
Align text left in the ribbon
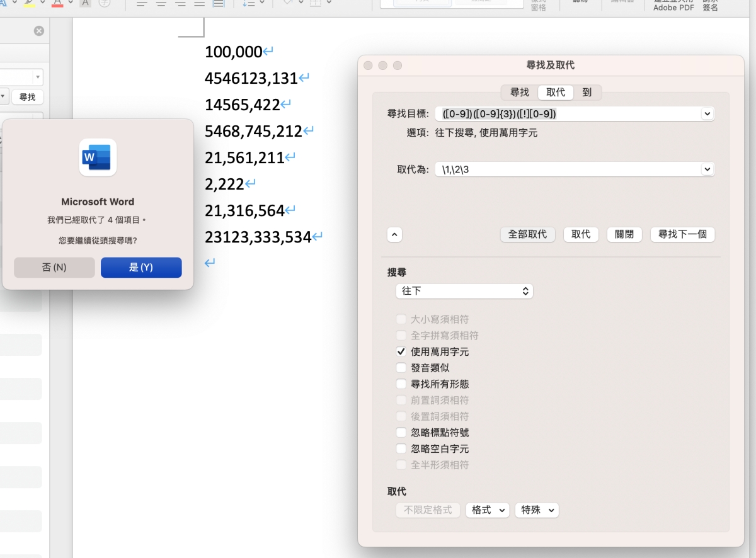pyautogui.click(x=142, y=4)
